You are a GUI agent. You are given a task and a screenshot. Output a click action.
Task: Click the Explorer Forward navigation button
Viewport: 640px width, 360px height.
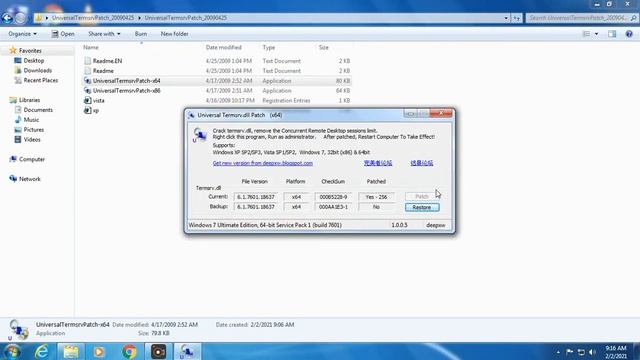(20, 18)
